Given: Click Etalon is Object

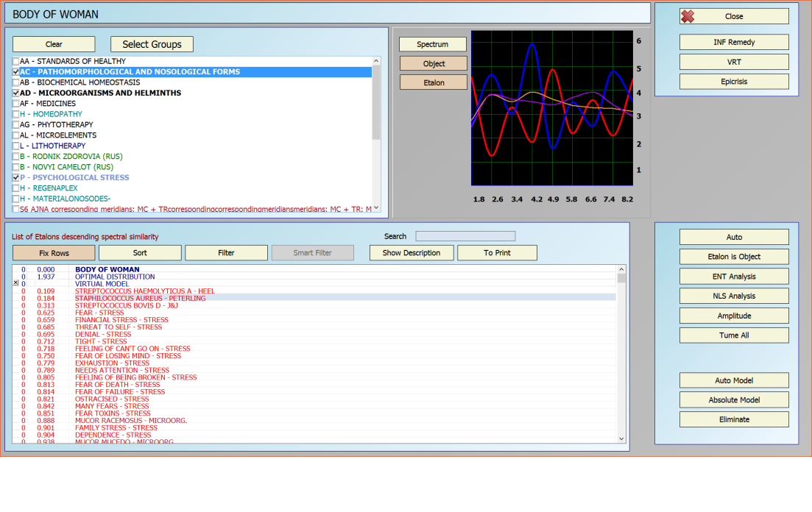Looking at the screenshot, I should [x=734, y=256].
